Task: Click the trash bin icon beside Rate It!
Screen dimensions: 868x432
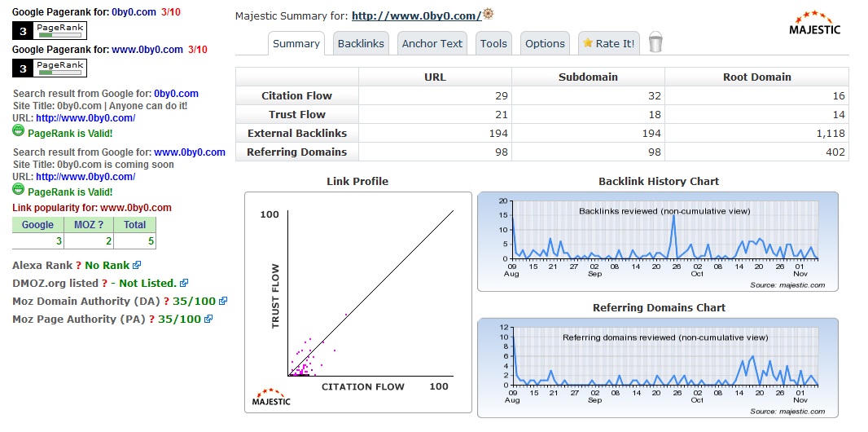Action: tap(655, 42)
